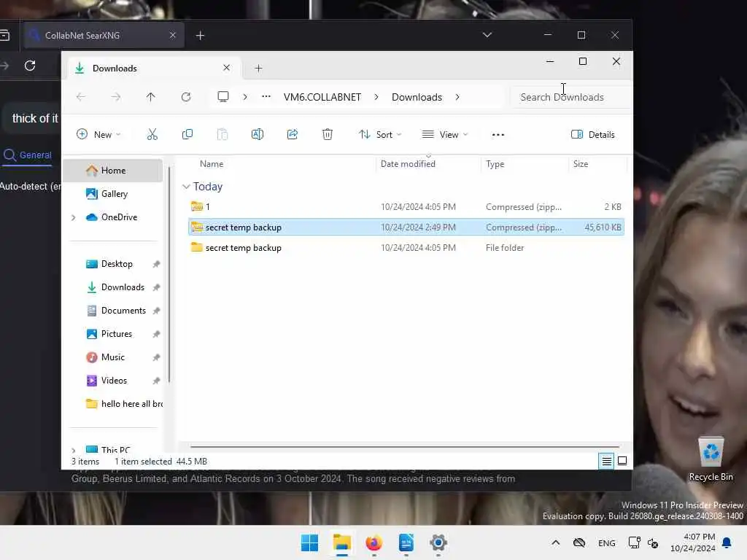This screenshot has height=560, width=747.
Task: Open the document app icon on taskbar
Action: tap(406, 542)
